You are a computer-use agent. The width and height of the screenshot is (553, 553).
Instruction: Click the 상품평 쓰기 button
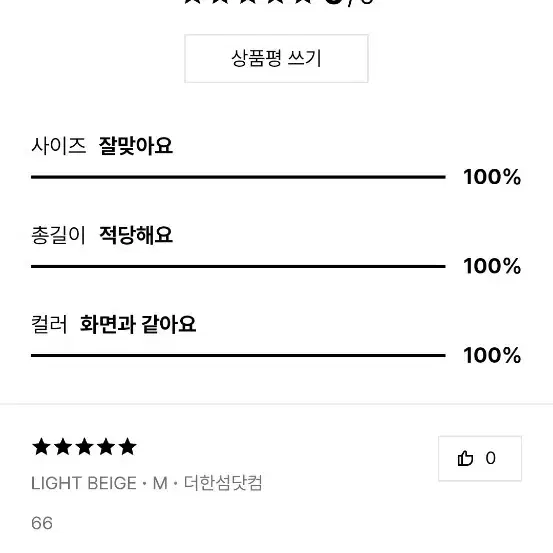[276, 59]
